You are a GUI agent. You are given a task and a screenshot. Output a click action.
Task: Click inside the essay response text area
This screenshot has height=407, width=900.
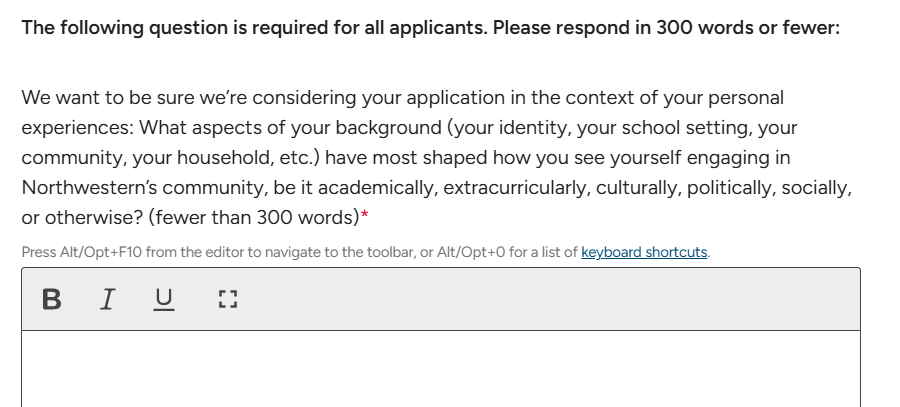(x=441, y=369)
